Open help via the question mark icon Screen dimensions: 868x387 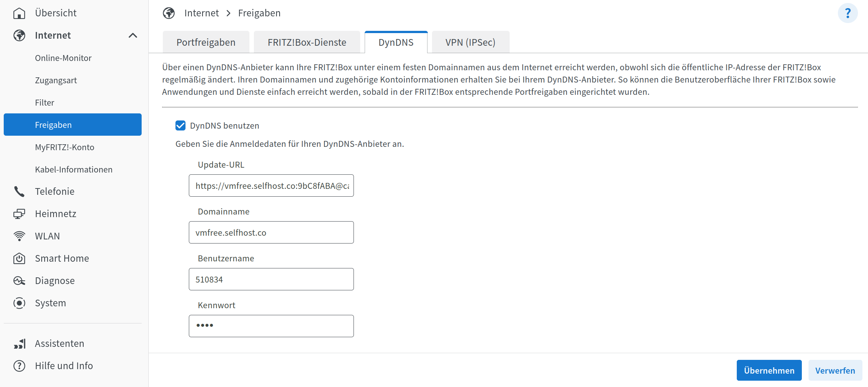click(x=848, y=13)
